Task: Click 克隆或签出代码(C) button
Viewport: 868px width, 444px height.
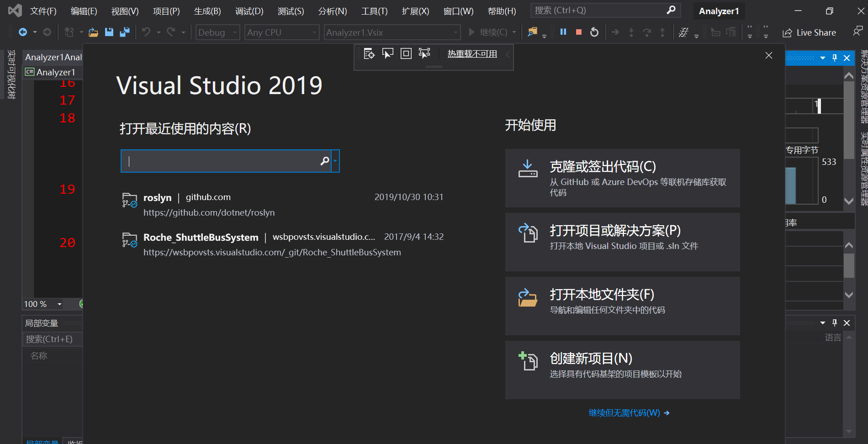Action: pos(622,178)
